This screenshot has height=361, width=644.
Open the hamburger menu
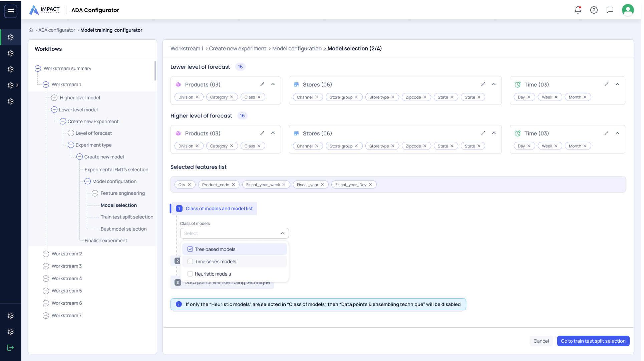(11, 11)
